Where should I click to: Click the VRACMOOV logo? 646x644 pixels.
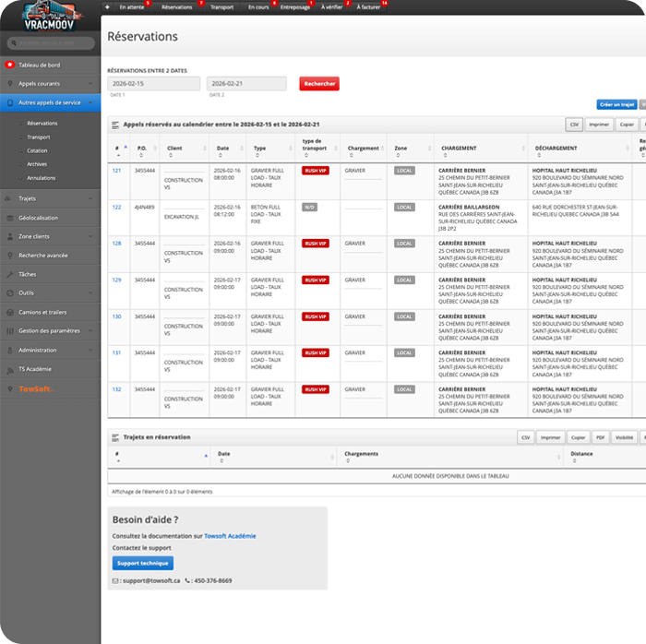click(x=49, y=16)
